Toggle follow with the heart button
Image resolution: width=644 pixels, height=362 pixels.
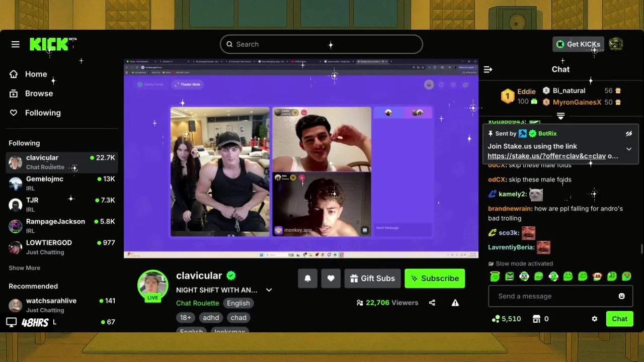(x=331, y=278)
